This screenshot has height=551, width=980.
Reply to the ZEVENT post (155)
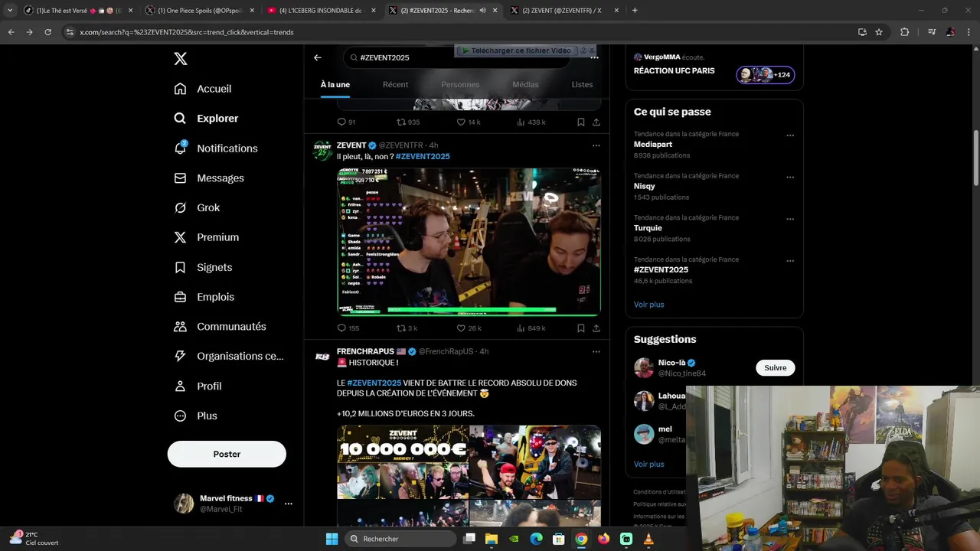click(x=348, y=328)
